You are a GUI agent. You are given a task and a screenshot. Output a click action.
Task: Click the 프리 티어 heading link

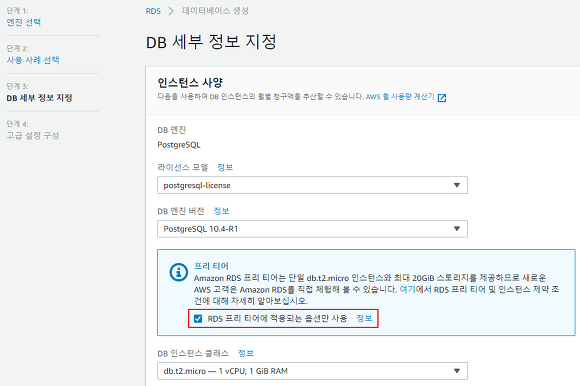coord(211,266)
